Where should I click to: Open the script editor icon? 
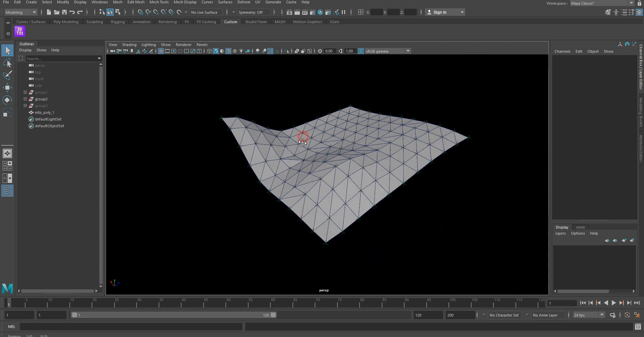click(638, 327)
